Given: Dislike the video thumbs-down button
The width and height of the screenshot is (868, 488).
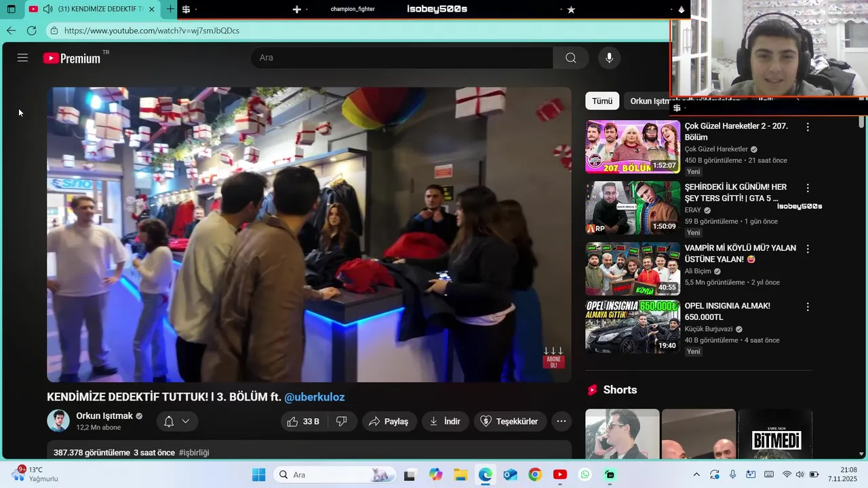Looking at the screenshot, I should point(342,422).
